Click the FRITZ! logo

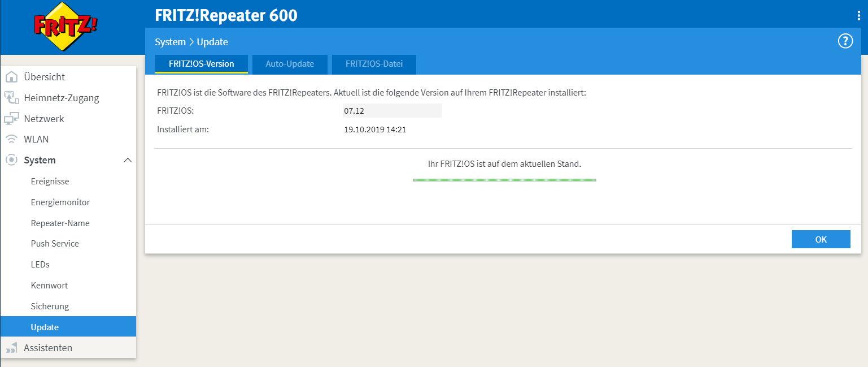66,26
